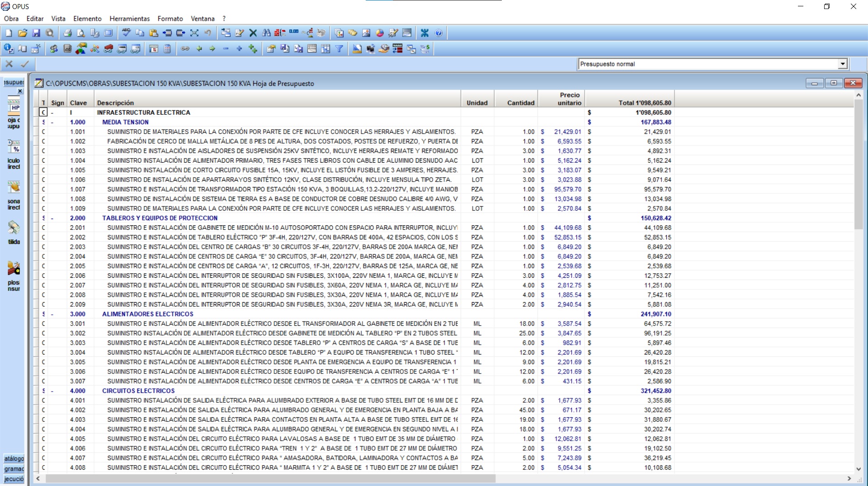This screenshot has width=868, height=486.
Task: Open the calculator toolbar icon
Action: [167, 49]
